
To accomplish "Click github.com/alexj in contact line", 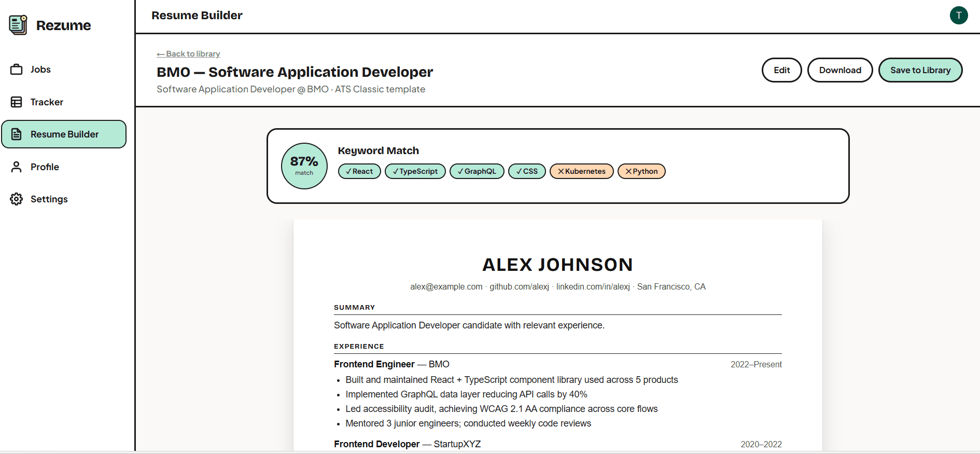I will (519, 287).
